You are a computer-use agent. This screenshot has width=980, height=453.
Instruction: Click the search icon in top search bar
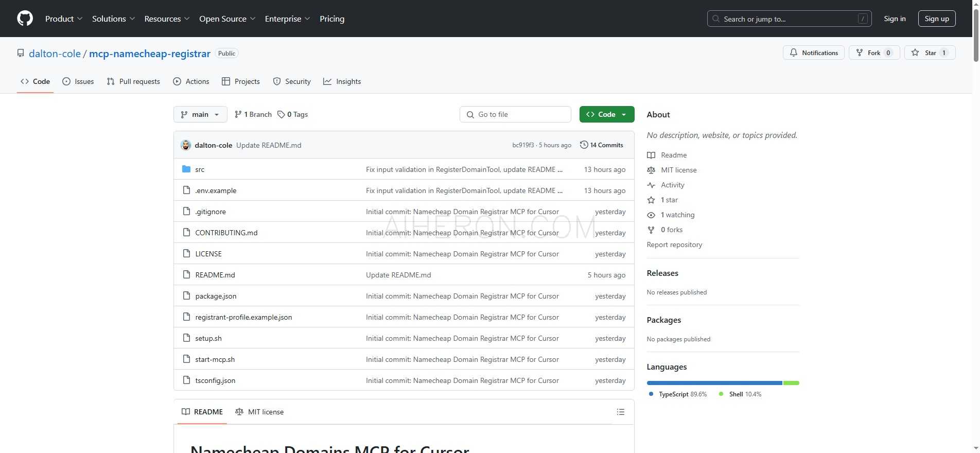[x=716, y=19]
